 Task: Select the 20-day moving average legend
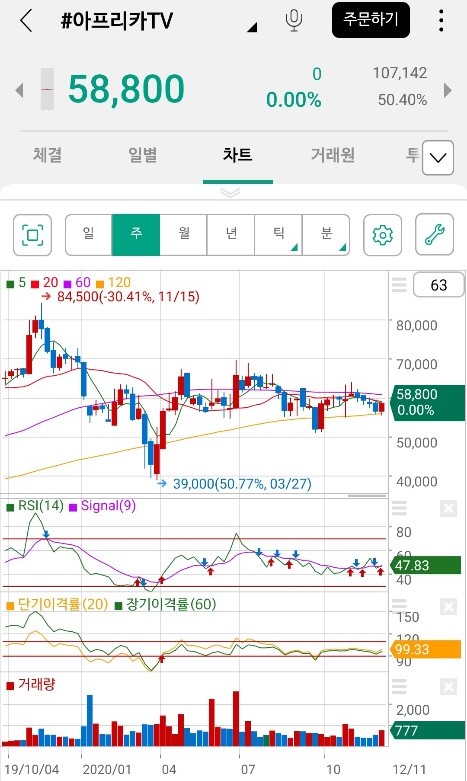pyautogui.click(x=45, y=282)
